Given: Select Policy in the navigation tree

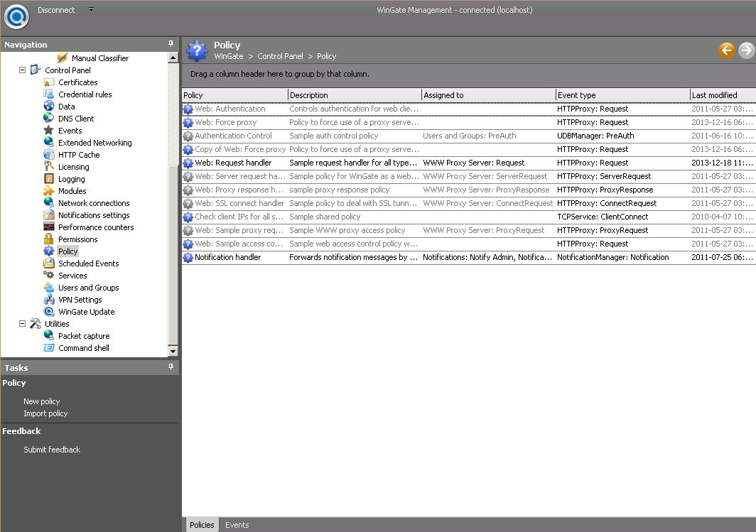Looking at the screenshot, I should pos(67,251).
